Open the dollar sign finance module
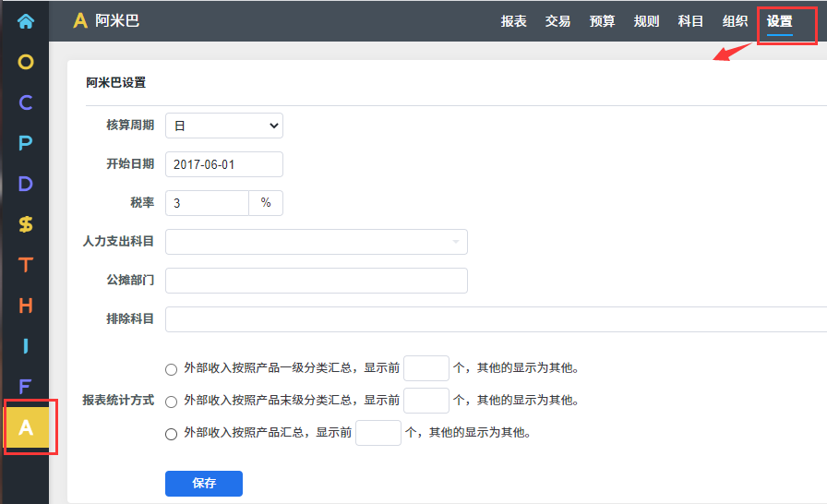Viewport: 827px width, 504px height. (x=25, y=224)
